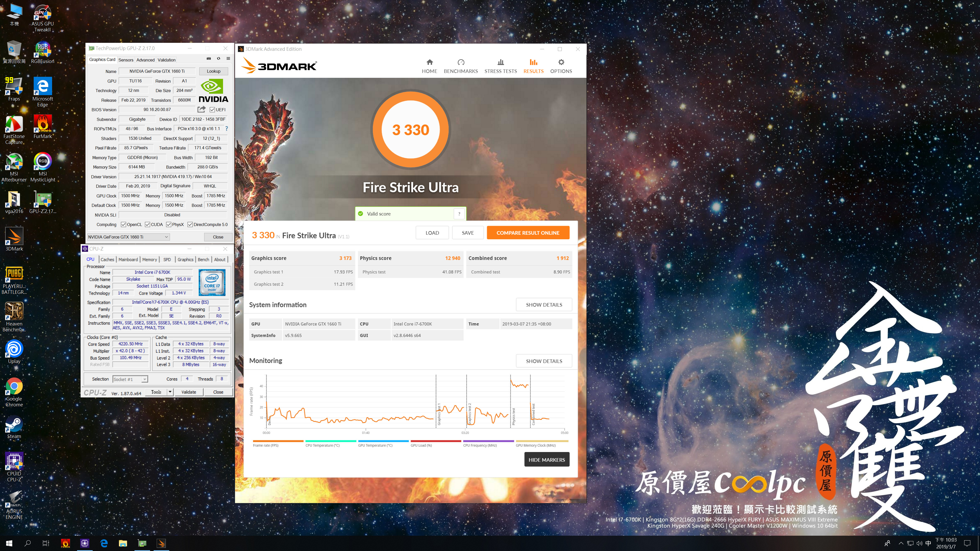Open the AORUS ENGINE desktop icon
Viewport: 980px width, 551px height.
[14, 505]
